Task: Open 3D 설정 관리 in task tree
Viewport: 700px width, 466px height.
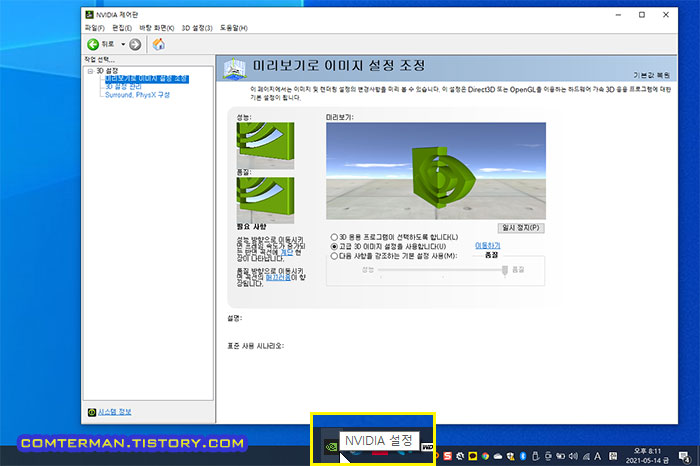Action: tap(123, 87)
